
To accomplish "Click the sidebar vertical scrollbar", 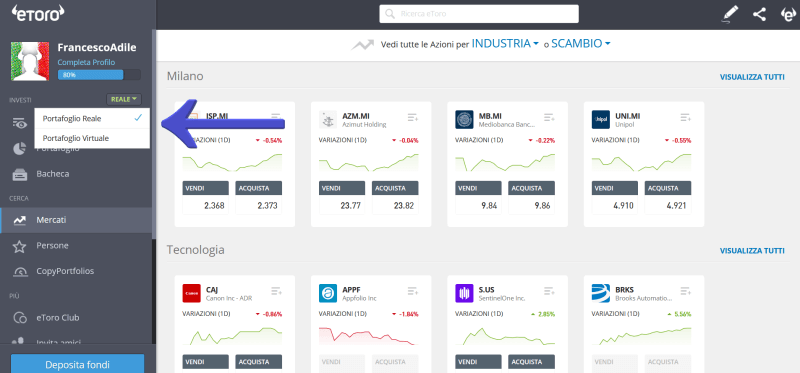I will point(154,133).
